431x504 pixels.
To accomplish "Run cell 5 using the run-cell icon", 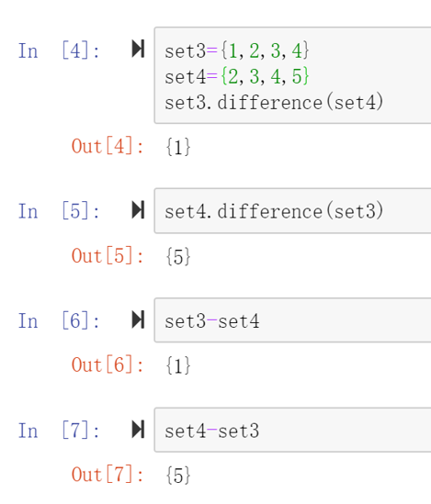I will point(138,210).
